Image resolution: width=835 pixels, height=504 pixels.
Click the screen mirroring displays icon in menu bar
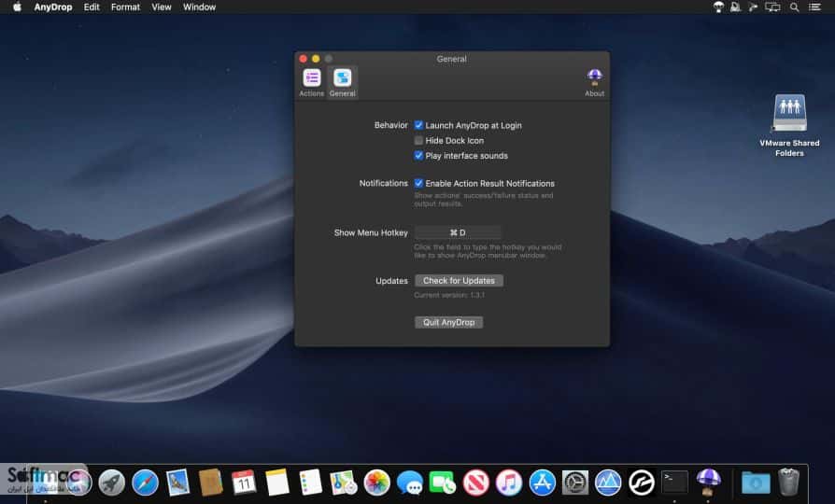772,7
